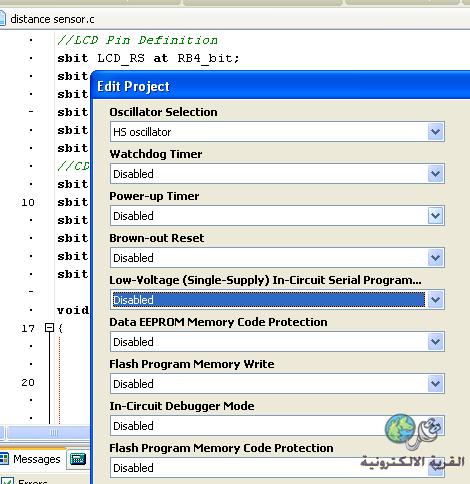Expand the Watchdog Timer dropdown arrow
Screen dimensions: 470x484
pos(436,174)
